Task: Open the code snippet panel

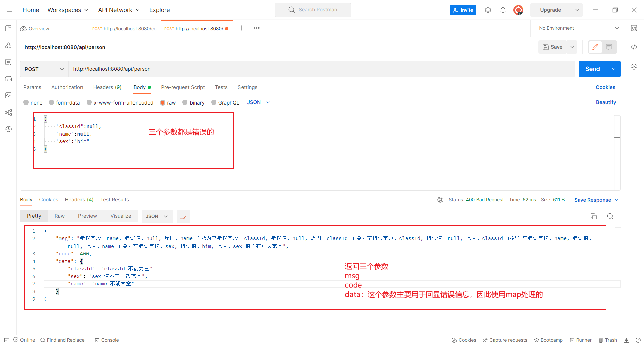Action: point(634,47)
